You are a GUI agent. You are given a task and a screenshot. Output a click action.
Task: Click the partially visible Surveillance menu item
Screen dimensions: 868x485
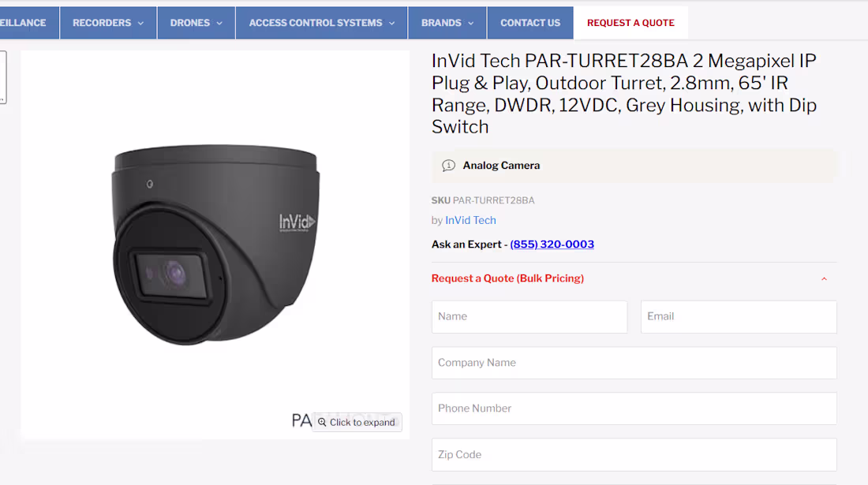[x=28, y=23]
